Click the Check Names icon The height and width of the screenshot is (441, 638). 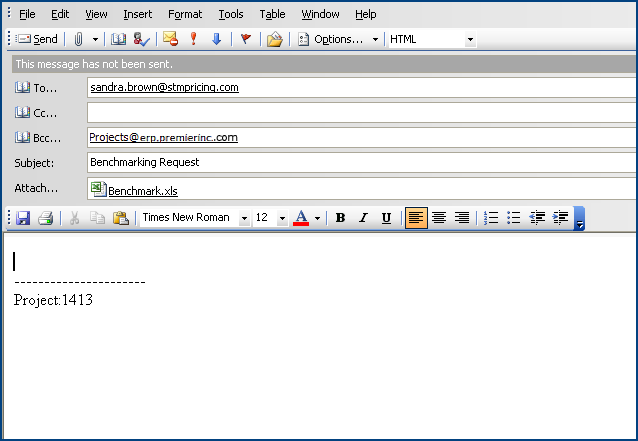[141, 39]
